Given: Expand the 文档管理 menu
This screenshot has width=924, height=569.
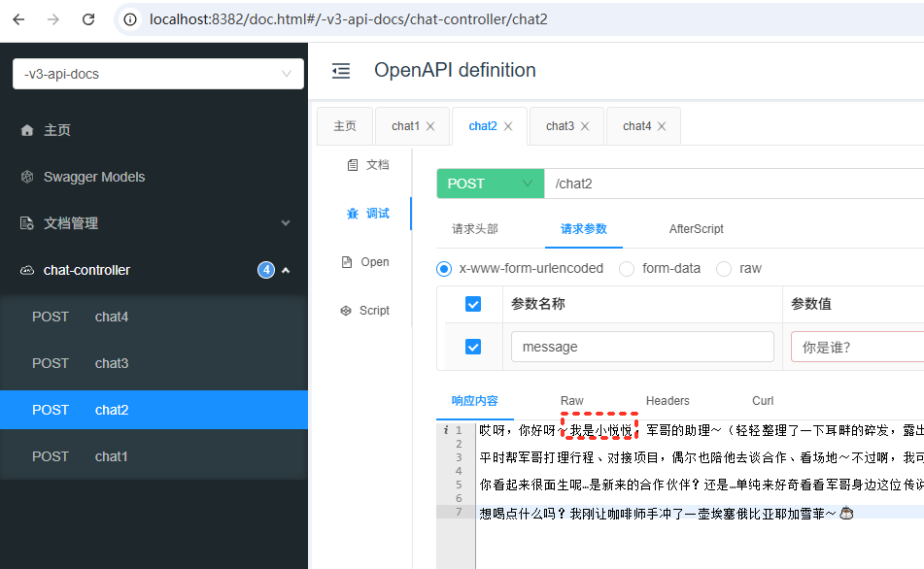Looking at the screenshot, I should pyautogui.click(x=155, y=223).
